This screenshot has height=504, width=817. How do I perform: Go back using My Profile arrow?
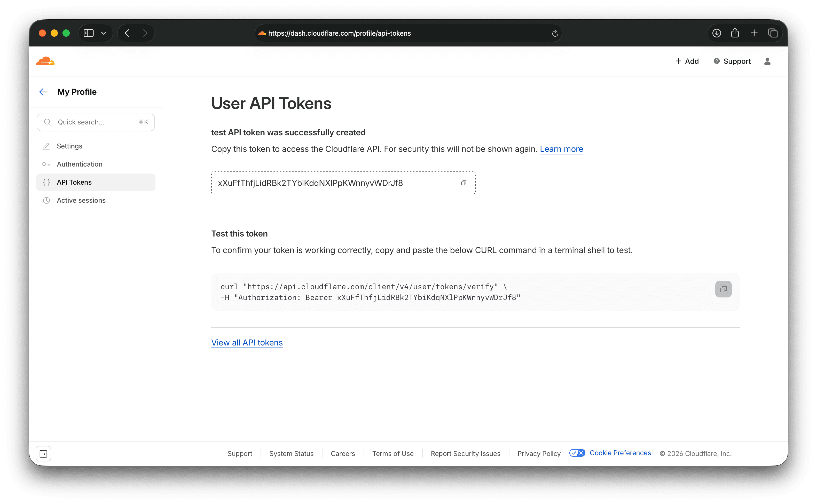pos(43,92)
